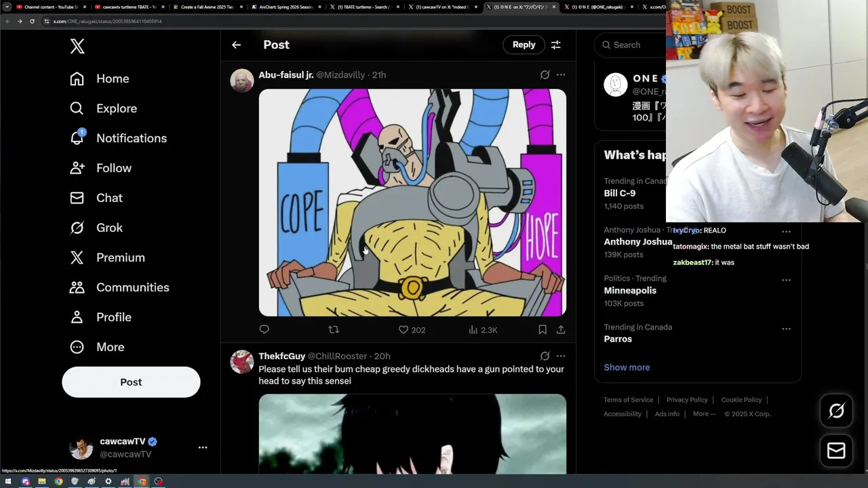Click the white Post button

tap(131, 382)
